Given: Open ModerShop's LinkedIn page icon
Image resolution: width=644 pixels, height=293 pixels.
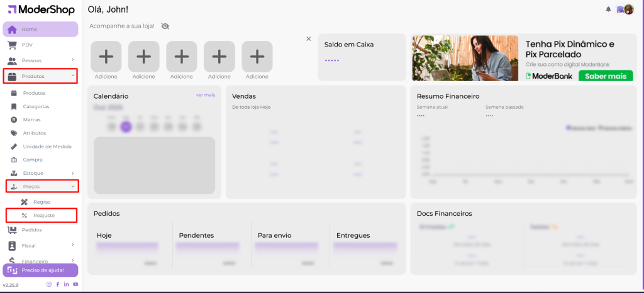Looking at the screenshot, I should tap(67, 285).
